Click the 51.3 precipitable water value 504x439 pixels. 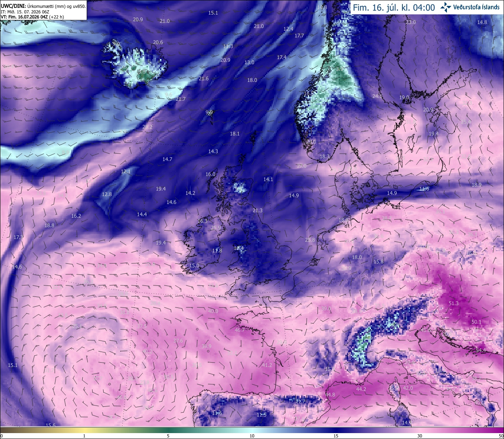[454, 303]
